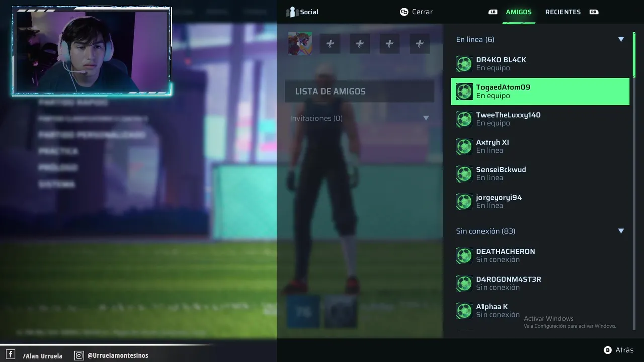
Task: Click A1phaa K's soccer ball avatar
Action: [464, 311]
